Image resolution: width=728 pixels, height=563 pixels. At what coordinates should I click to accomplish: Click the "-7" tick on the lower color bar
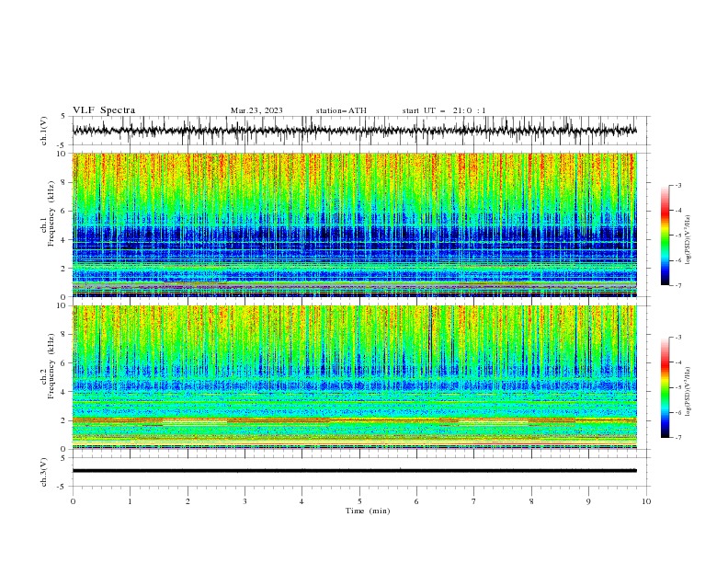[x=677, y=438]
